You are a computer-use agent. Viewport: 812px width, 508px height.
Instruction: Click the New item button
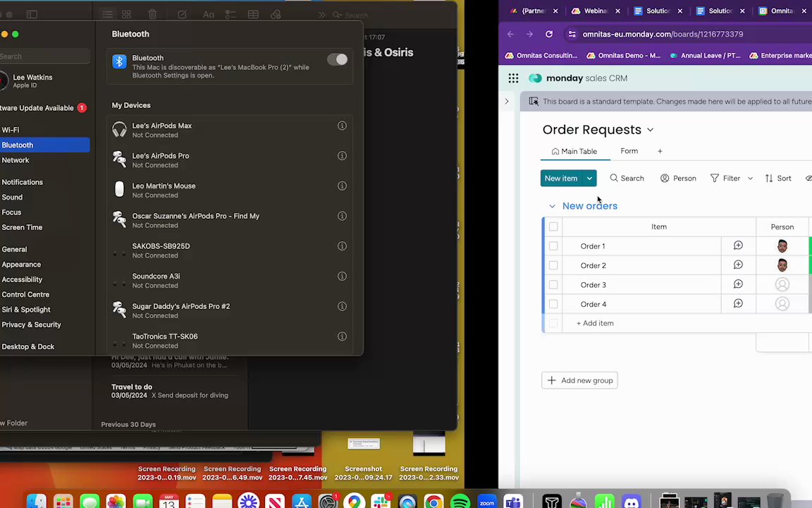tap(561, 179)
